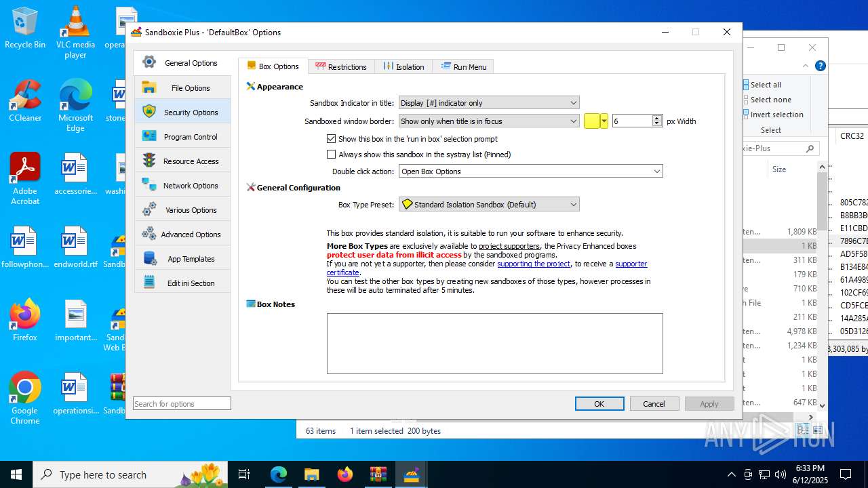Open Firefox desktop shortcut

coord(25,320)
